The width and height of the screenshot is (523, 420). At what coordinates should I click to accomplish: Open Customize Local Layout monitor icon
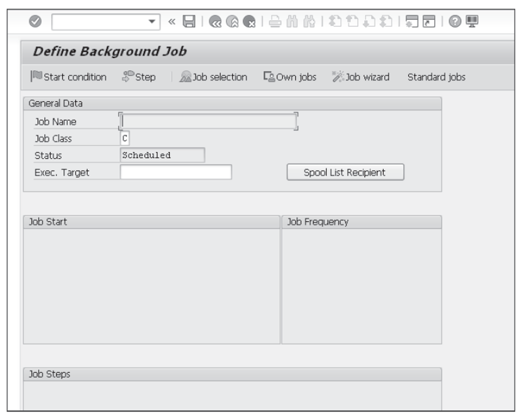tap(472, 21)
